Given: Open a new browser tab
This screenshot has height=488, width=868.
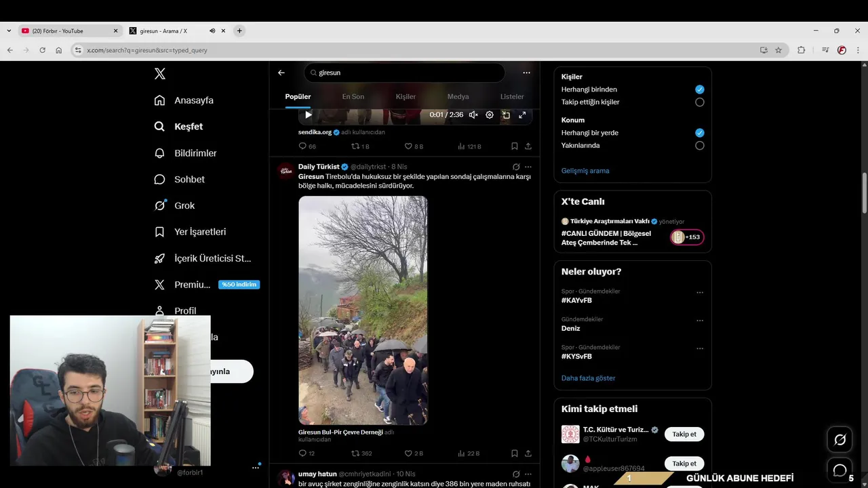Looking at the screenshot, I should point(239,31).
